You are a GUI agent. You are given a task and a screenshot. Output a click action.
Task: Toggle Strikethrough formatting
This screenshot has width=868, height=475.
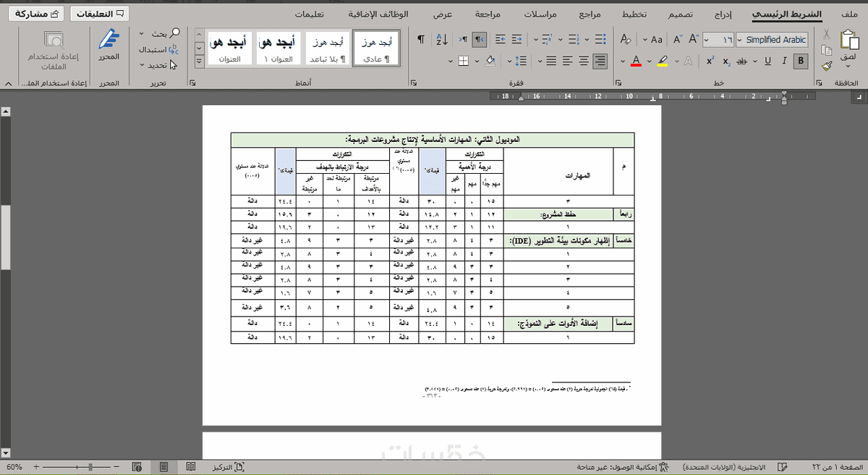(x=742, y=61)
